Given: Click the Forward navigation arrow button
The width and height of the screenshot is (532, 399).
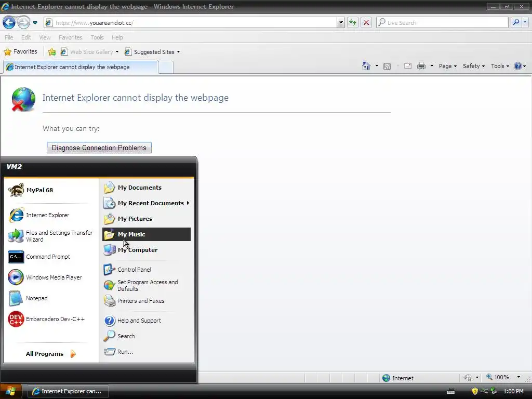Looking at the screenshot, I should pyautogui.click(x=23, y=23).
